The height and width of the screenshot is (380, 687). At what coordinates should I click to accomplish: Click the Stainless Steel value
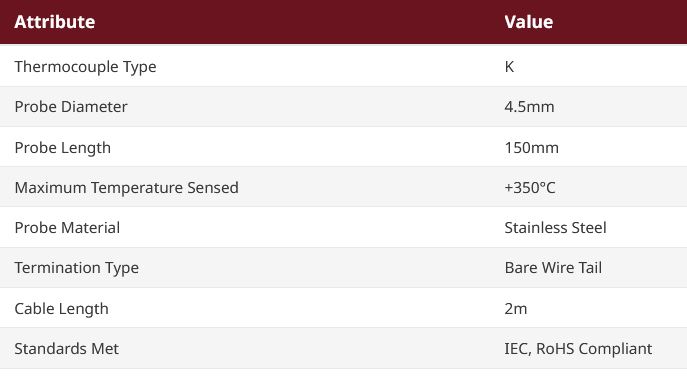pyautogui.click(x=556, y=228)
